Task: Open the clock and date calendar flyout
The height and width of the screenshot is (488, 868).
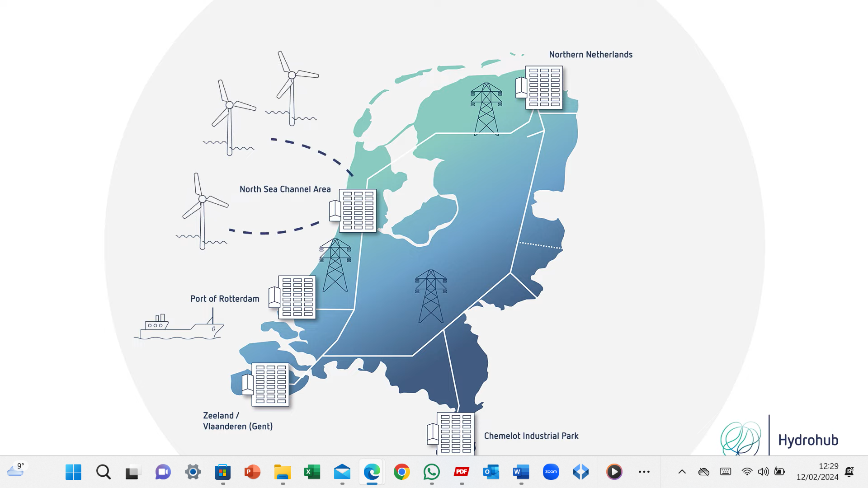Action: (x=817, y=472)
